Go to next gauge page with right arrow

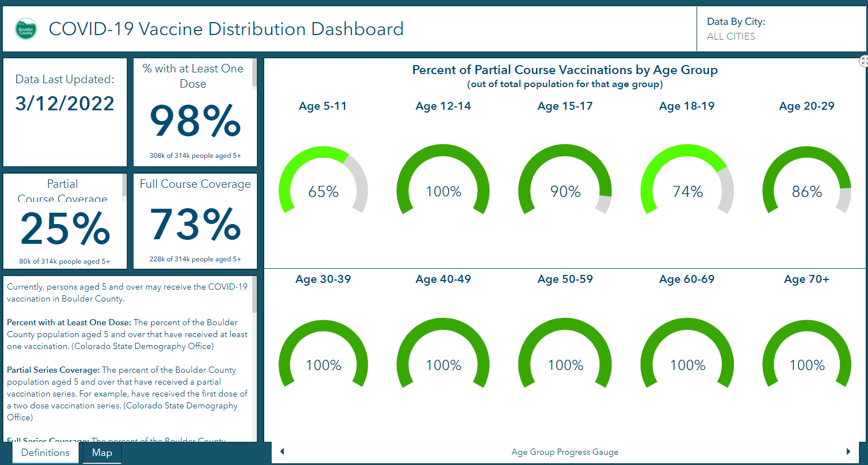[x=848, y=451]
